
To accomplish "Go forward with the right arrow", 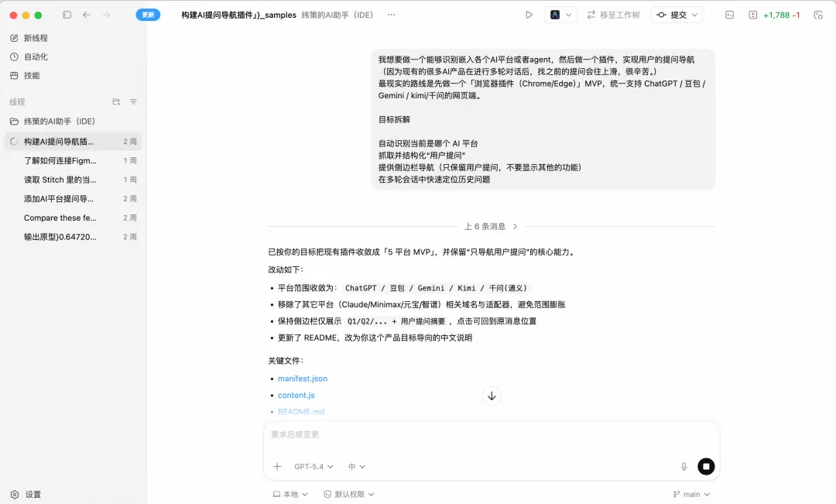I will [106, 15].
